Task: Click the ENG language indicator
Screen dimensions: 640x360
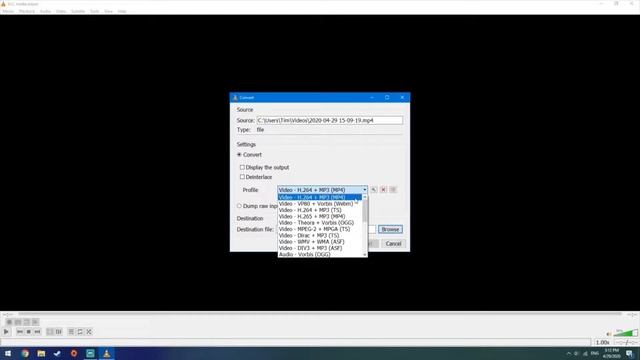Action: click(x=595, y=353)
